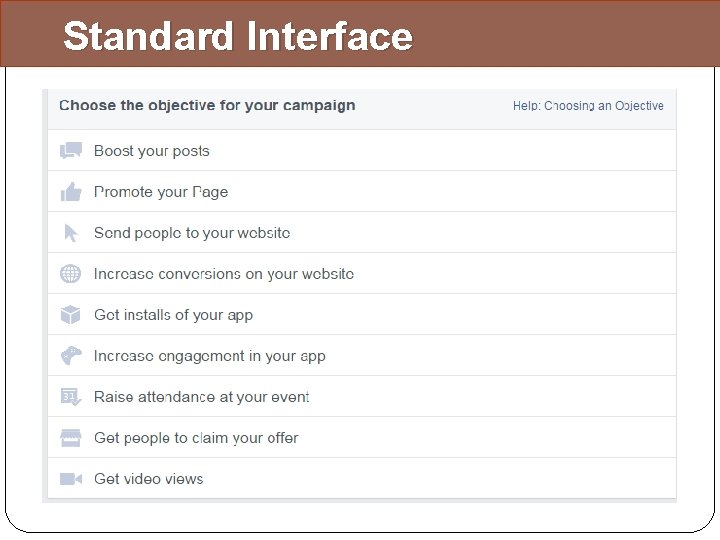Click the storefront offer claim icon
This screenshot has height=540, width=720.
pyautogui.click(x=70, y=438)
